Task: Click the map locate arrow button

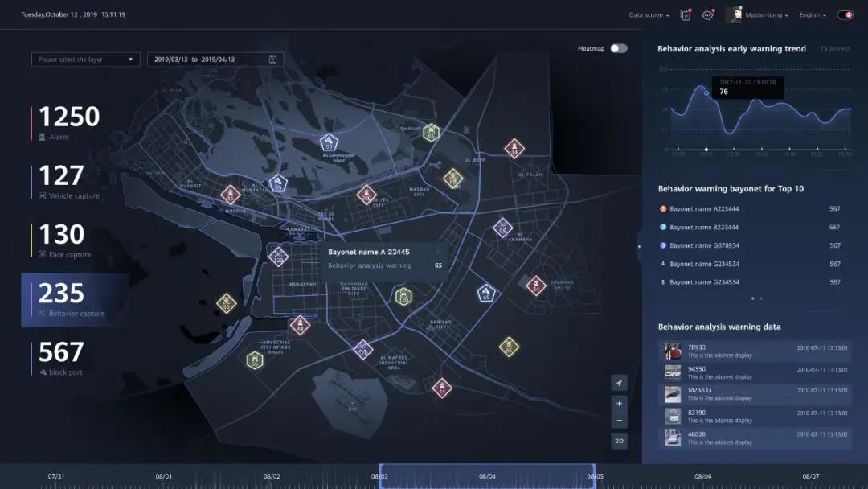Action: tap(619, 382)
